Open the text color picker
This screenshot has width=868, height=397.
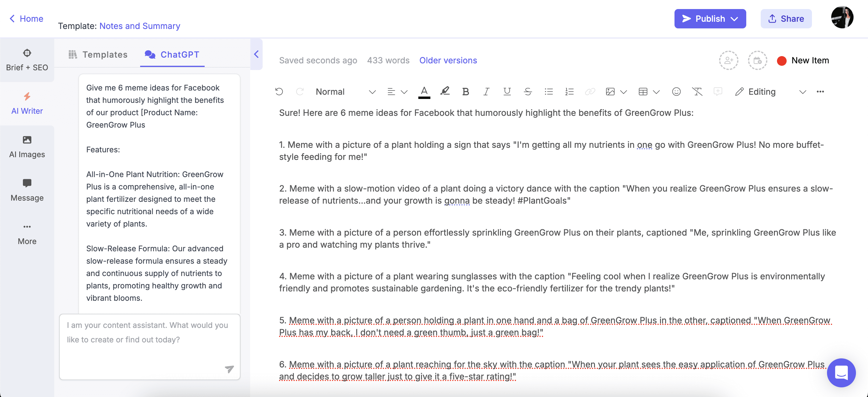pos(424,92)
